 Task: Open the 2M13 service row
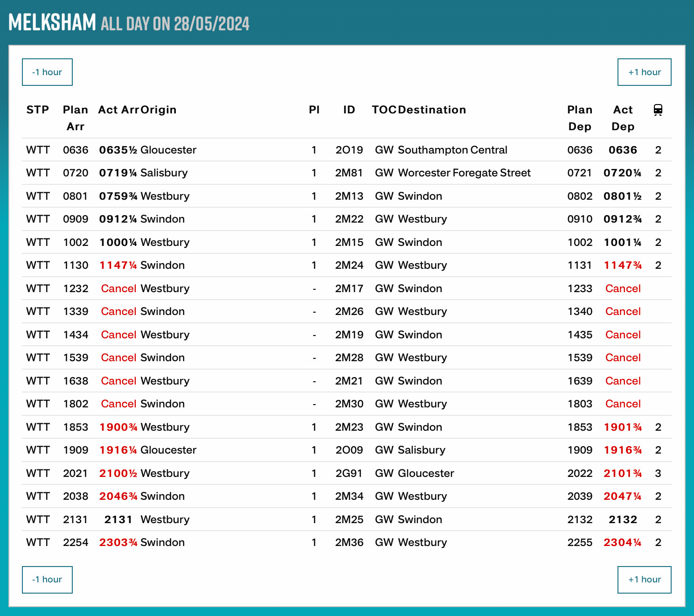click(x=349, y=196)
